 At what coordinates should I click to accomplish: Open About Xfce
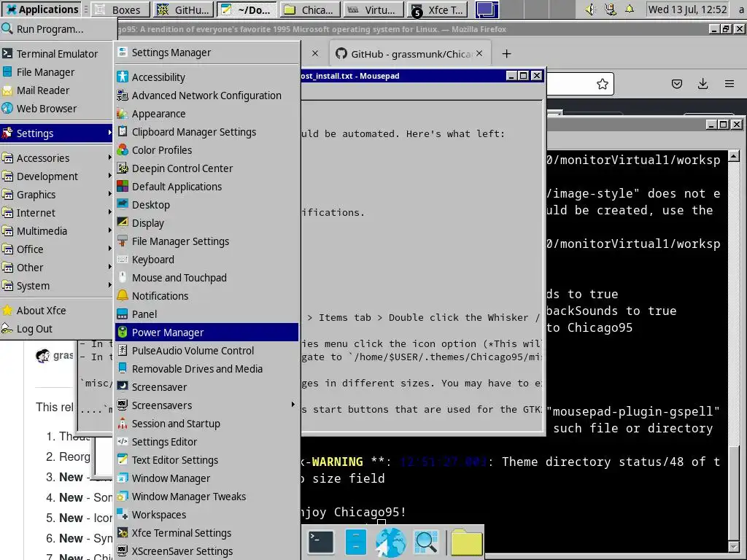(x=57, y=311)
